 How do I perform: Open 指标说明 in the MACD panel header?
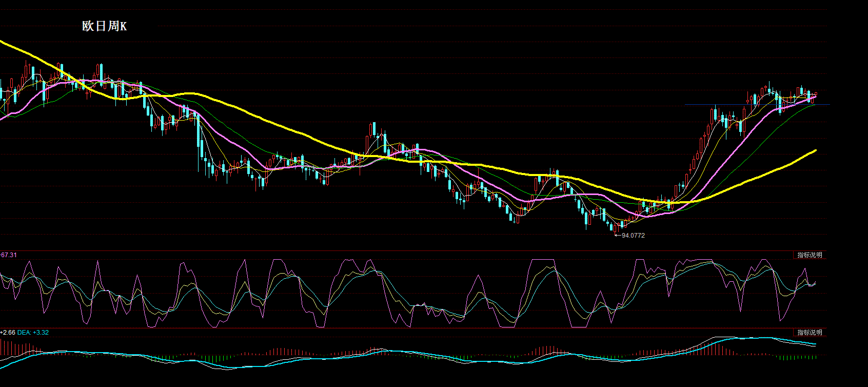coord(810,333)
